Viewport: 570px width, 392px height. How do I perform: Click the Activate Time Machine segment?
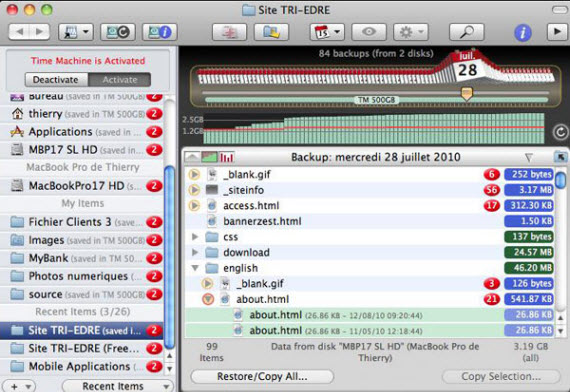120,80
